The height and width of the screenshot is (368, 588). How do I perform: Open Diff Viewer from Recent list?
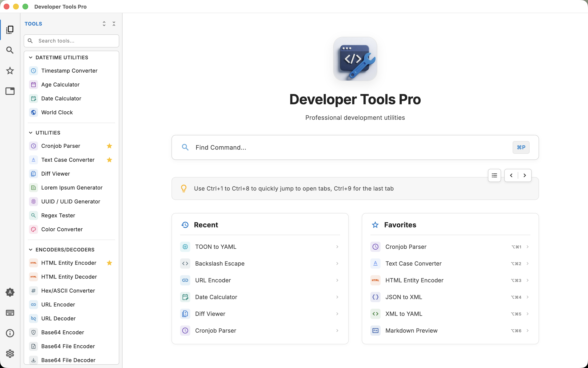[260, 314]
